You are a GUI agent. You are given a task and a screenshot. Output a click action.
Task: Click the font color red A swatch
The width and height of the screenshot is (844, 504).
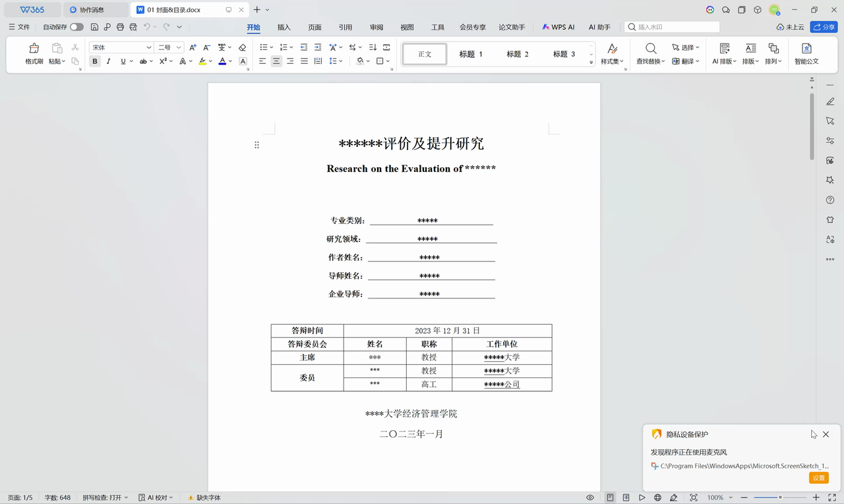coord(222,61)
